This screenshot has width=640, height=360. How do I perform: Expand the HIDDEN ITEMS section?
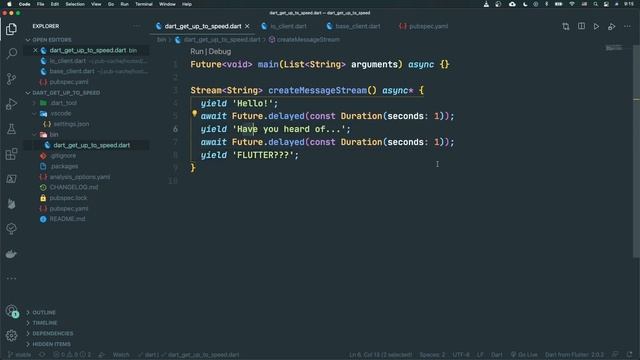51,344
